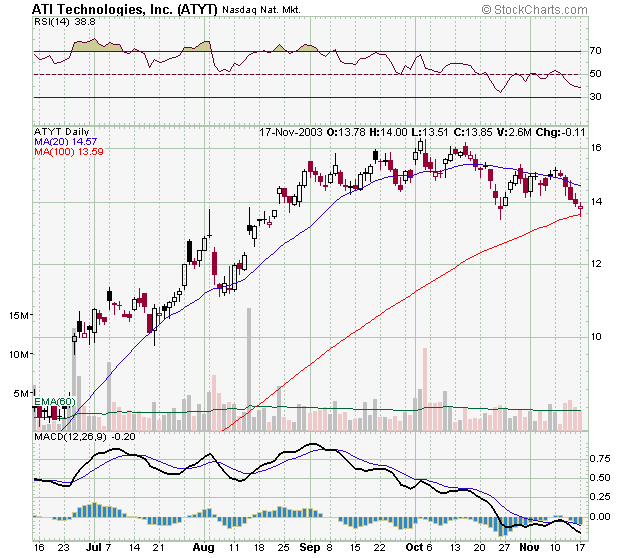Click the 'Nov' month label on date axis
The width and height of the screenshot is (620, 558).
point(529,547)
